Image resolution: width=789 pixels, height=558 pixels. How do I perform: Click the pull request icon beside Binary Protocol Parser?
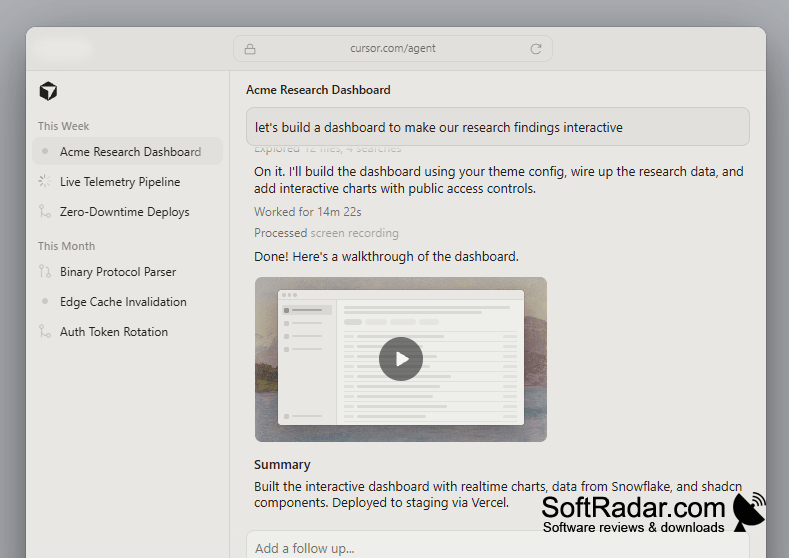click(x=45, y=272)
